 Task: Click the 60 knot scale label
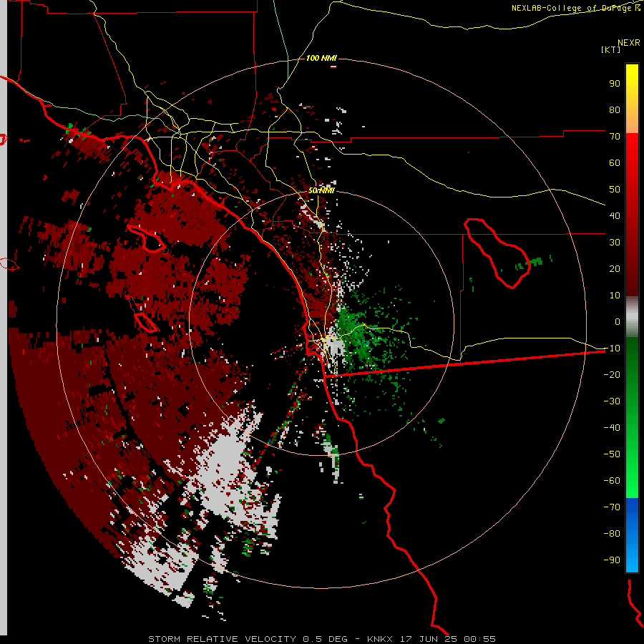pos(615,162)
